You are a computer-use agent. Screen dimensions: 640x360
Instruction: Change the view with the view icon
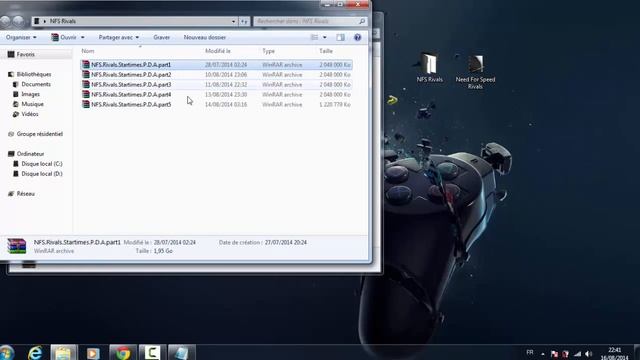tap(314, 37)
